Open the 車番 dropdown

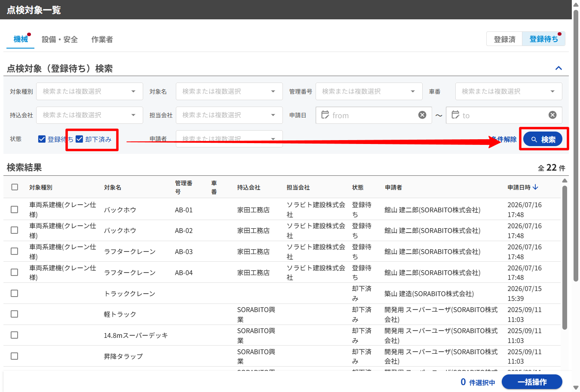pos(509,91)
